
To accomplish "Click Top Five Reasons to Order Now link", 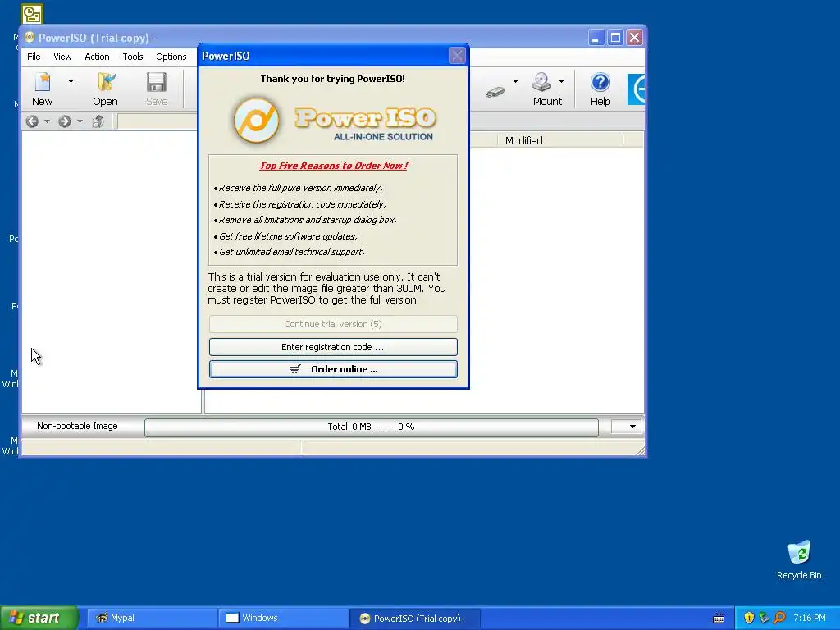I will tap(333, 166).
